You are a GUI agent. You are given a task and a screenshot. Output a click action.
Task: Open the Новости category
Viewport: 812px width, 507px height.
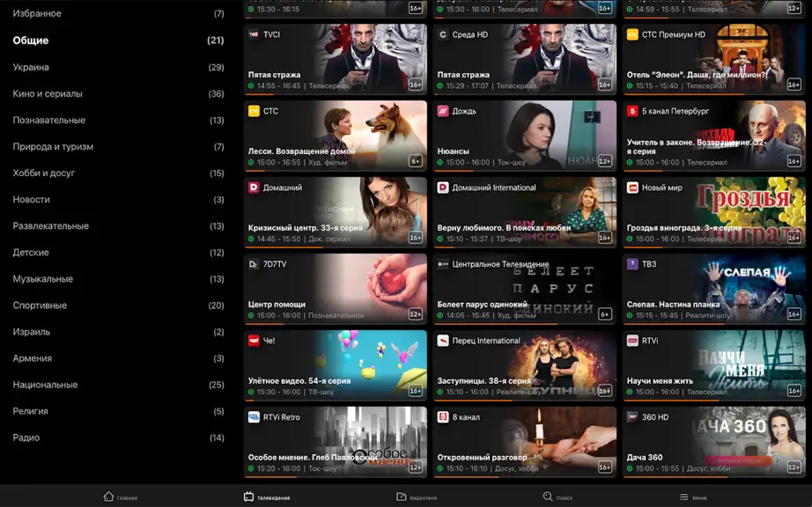tap(118, 199)
